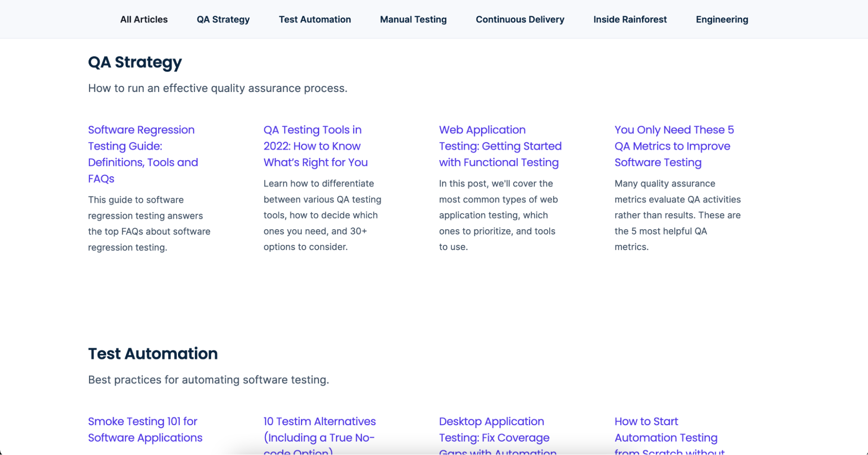Screen dimensions: 868x455
Task: Open the All Articles tab
Action: pos(144,20)
